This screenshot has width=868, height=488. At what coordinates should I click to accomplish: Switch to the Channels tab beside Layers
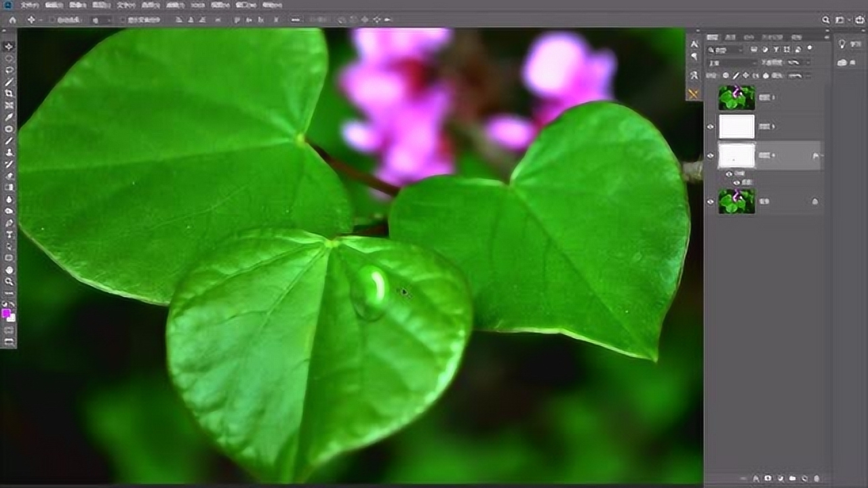click(x=730, y=37)
